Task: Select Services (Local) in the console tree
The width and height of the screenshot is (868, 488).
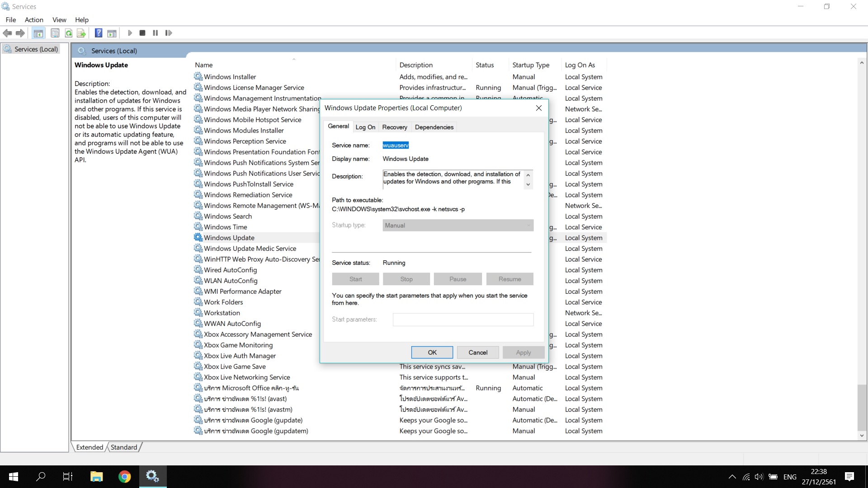Action: pos(36,49)
